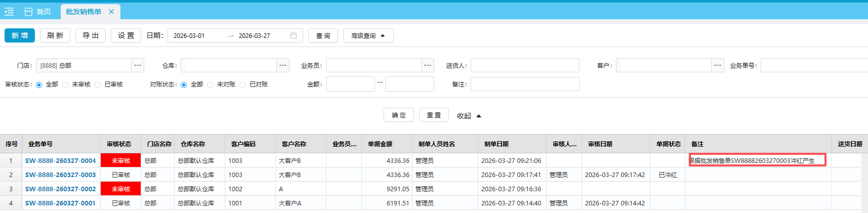Export the list with 导出
The image size is (868, 213).
click(x=91, y=35)
